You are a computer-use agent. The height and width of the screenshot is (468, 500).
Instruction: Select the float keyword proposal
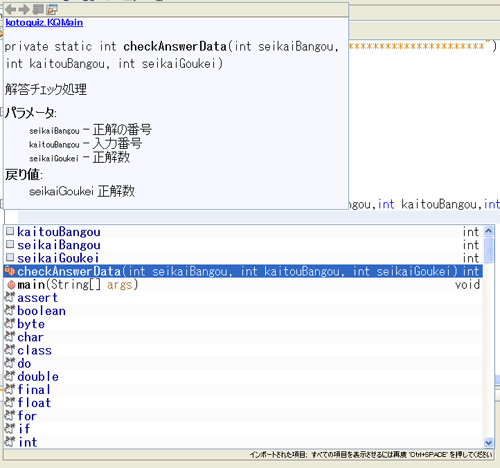(x=243, y=402)
